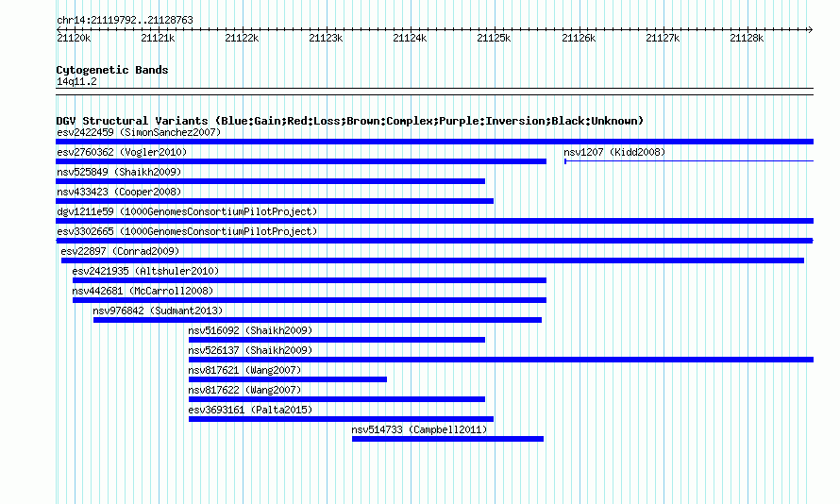Click esv3302665 1000GenomesConsortiumPilotProject label
The width and height of the screenshot is (840, 504).
(x=187, y=231)
